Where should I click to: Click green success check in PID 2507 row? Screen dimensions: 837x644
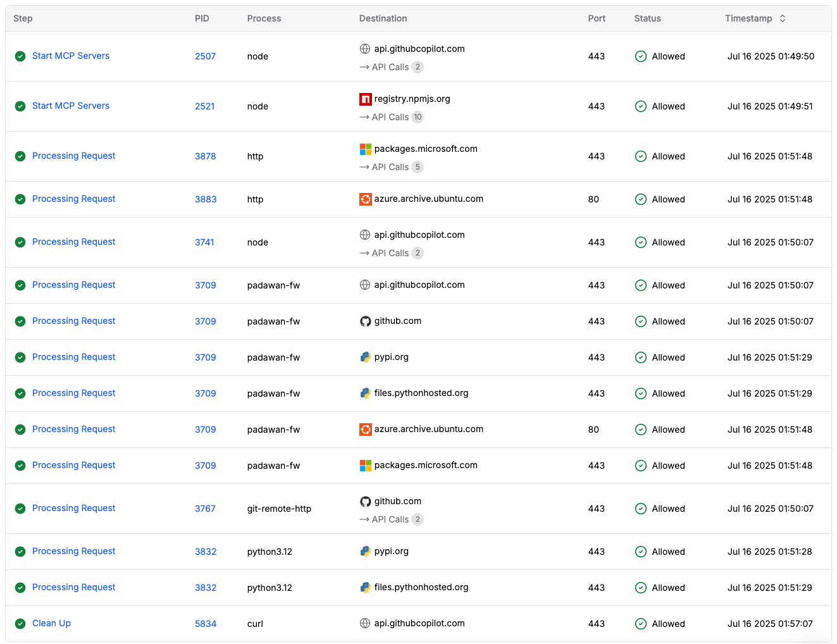click(20, 56)
